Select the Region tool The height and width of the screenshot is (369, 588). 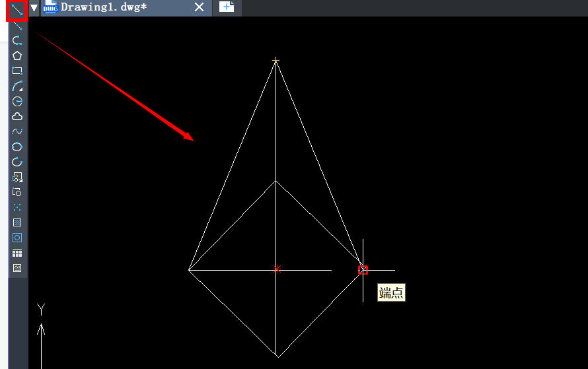pos(17,238)
